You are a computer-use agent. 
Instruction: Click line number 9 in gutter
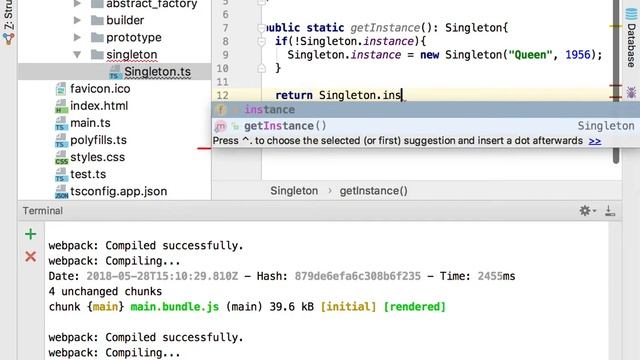[225, 55]
